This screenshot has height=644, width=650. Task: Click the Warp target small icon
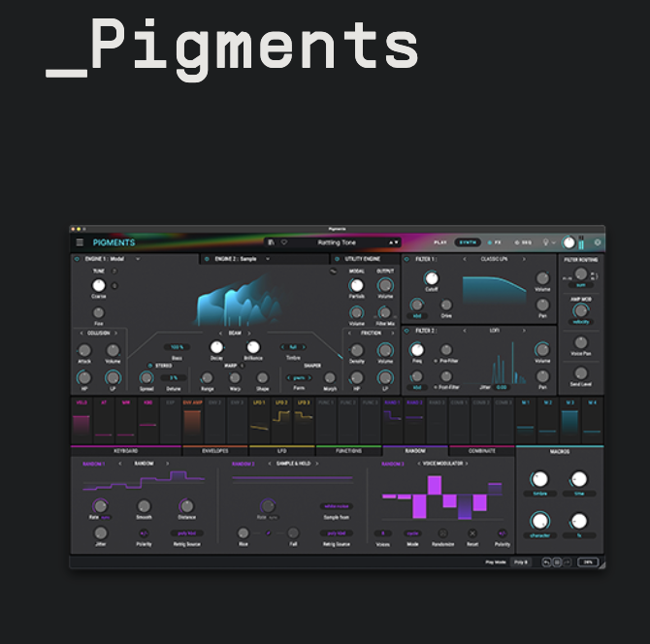(243, 366)
